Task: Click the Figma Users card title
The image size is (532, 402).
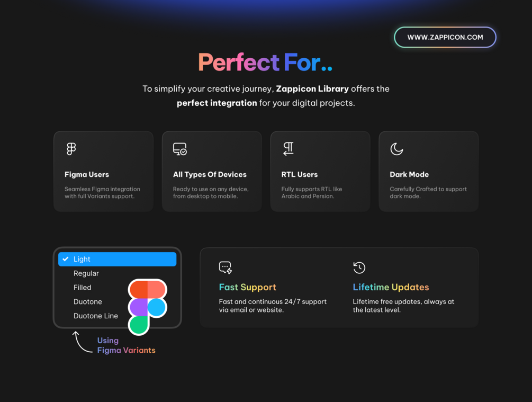Action: (87, 174)
